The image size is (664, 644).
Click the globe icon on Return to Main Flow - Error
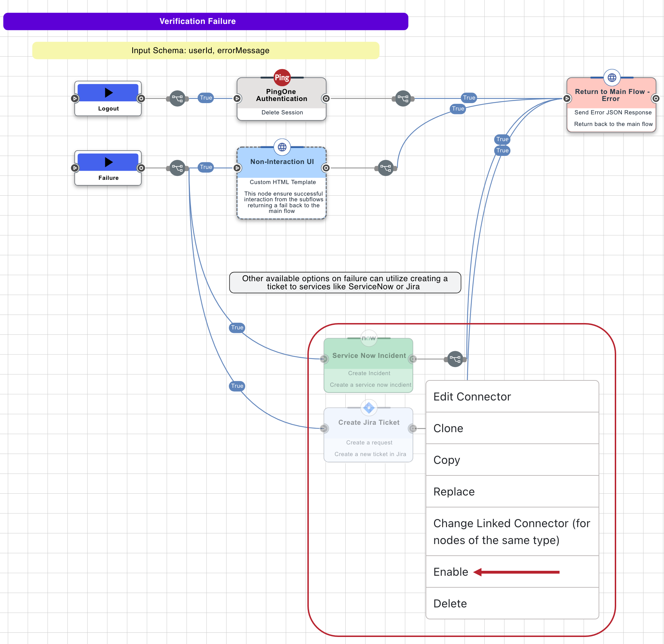click(x=612, y=78)
